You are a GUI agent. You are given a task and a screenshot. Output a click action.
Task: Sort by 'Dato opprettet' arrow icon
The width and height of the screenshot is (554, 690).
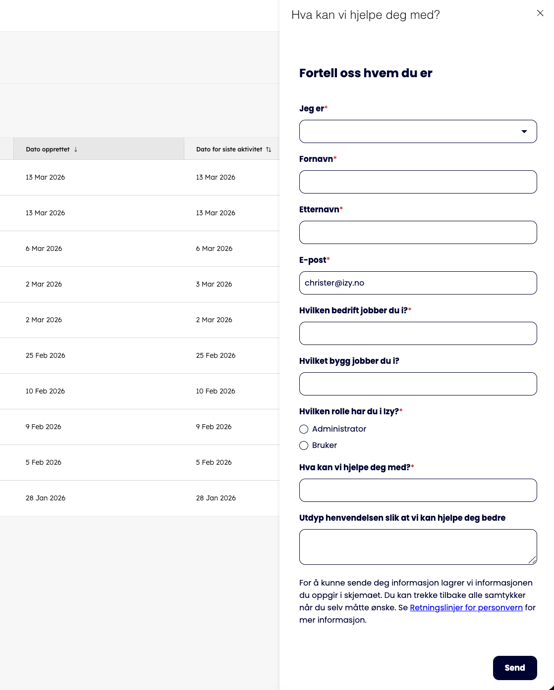coord(76,150)
